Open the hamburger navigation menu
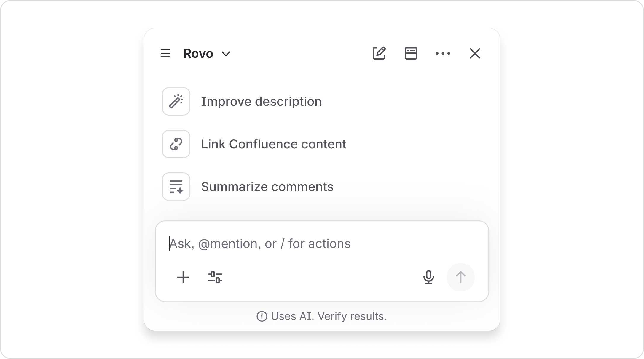The height and width of the screenshot is (359, 644). pyautogui.click(x=165, y=53)
